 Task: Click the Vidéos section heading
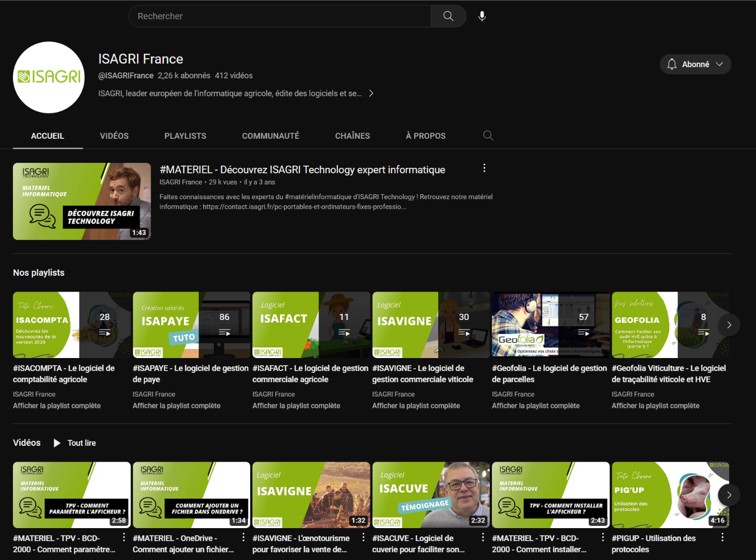27,443
